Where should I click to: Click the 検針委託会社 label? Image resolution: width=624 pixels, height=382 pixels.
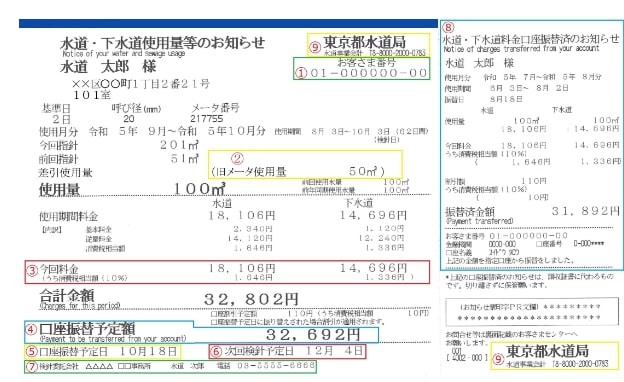coord(59,366)
